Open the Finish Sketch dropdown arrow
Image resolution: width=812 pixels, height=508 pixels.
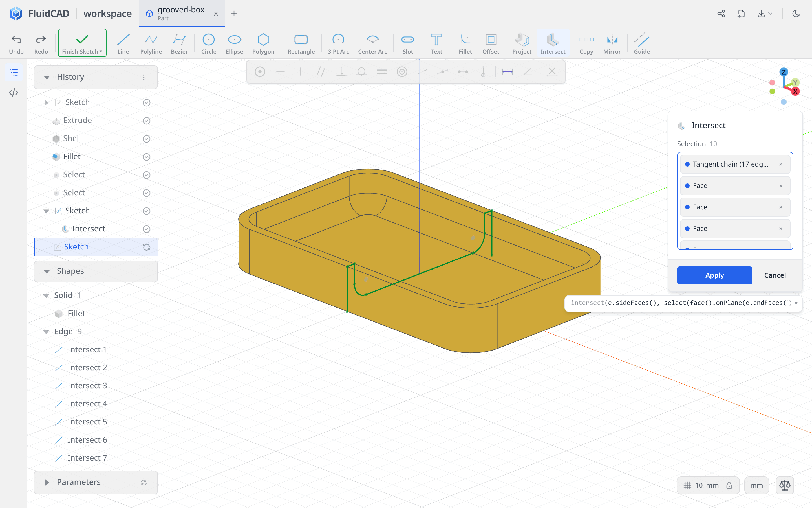[x=101, y=51]
